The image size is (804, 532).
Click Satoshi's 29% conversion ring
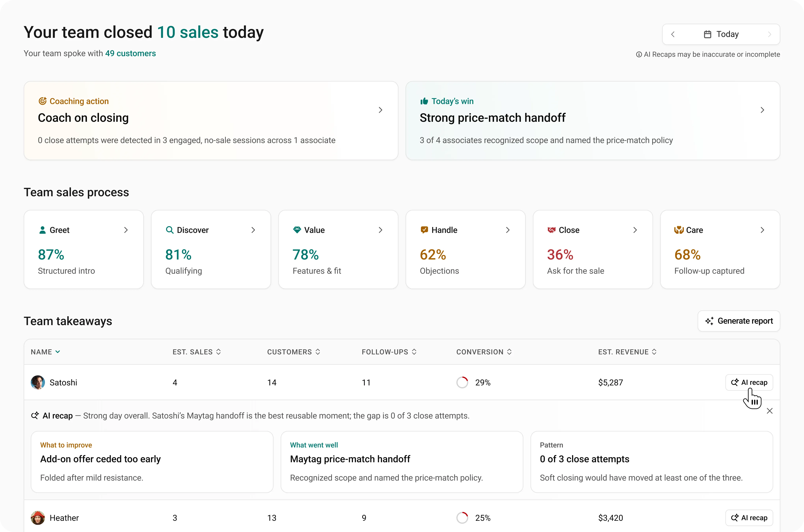pos(462,382)
